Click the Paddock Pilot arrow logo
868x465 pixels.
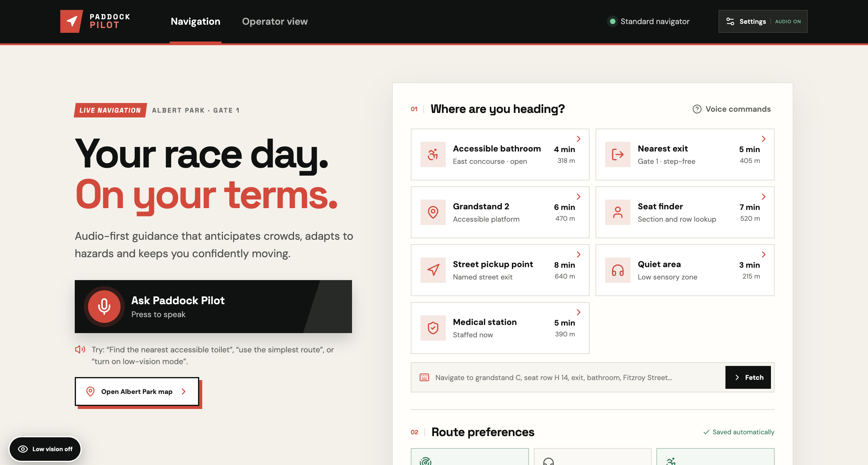click(71, 21)
